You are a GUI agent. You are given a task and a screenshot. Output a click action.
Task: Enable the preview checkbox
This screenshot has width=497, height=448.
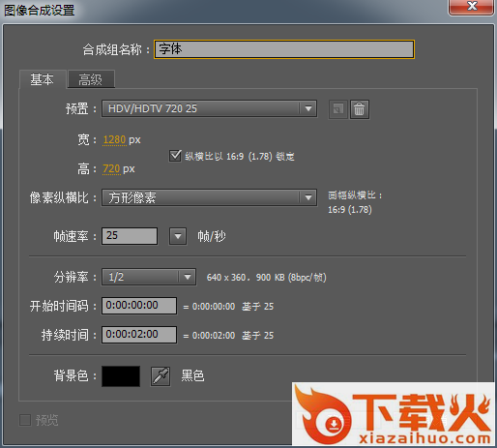coord(25,420)
